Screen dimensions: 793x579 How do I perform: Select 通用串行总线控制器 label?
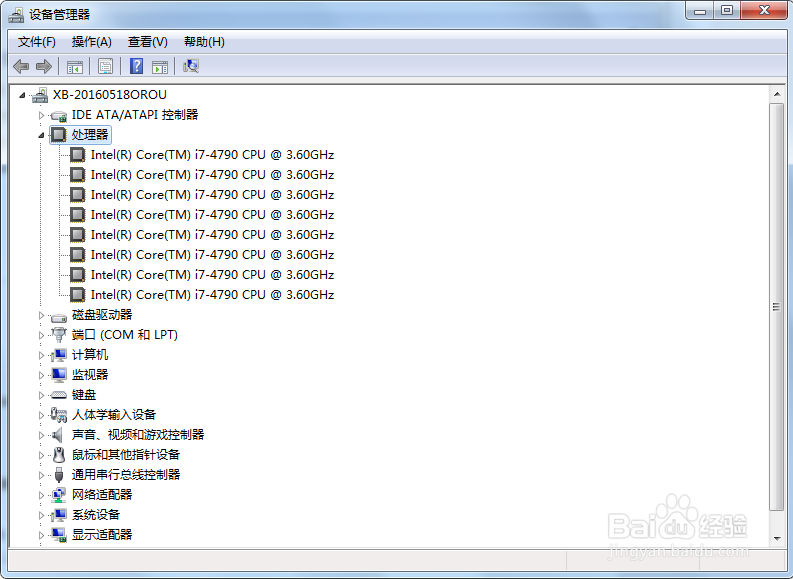[126, 474]
